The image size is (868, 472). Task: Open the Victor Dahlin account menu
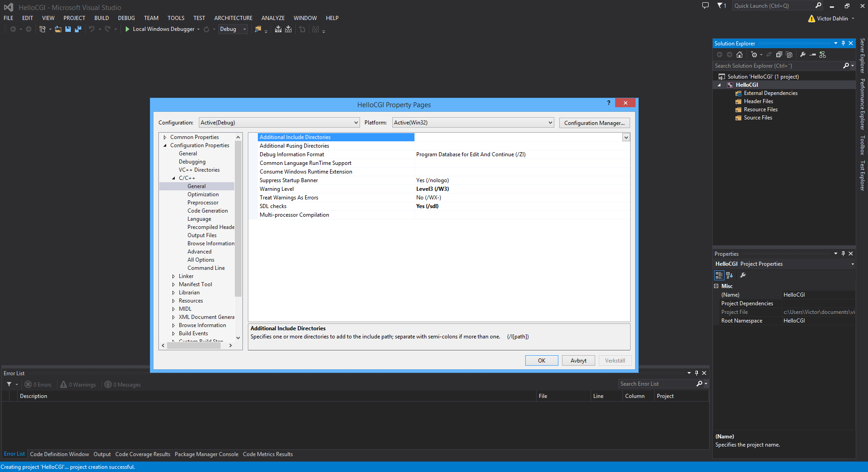pyautogui.click(x=832, y=19)
